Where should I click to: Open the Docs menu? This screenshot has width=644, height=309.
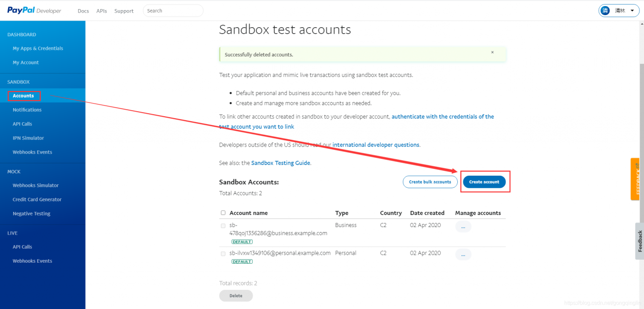(x=83, y=11)
